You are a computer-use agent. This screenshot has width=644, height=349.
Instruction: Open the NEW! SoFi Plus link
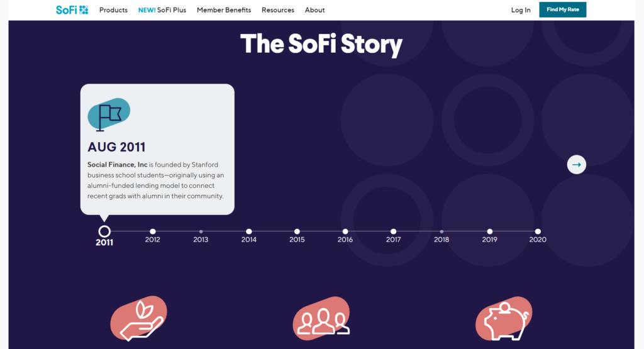click(x=162, y=10)
